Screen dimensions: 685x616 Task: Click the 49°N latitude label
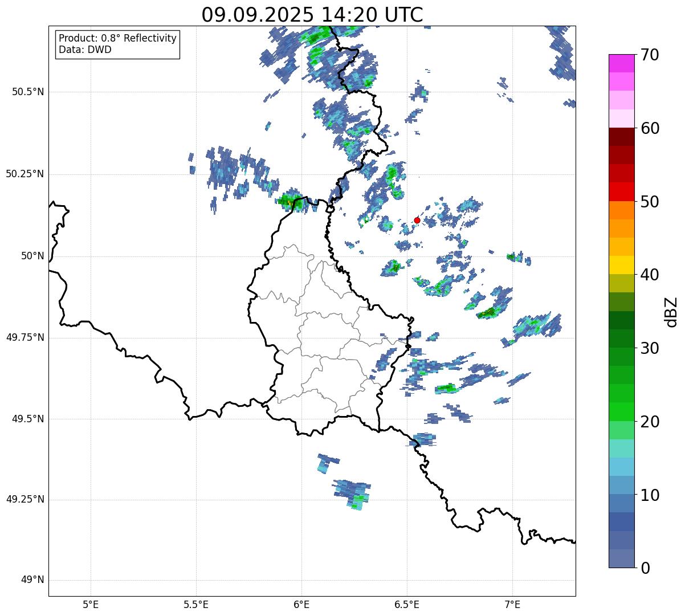point(32,580)
